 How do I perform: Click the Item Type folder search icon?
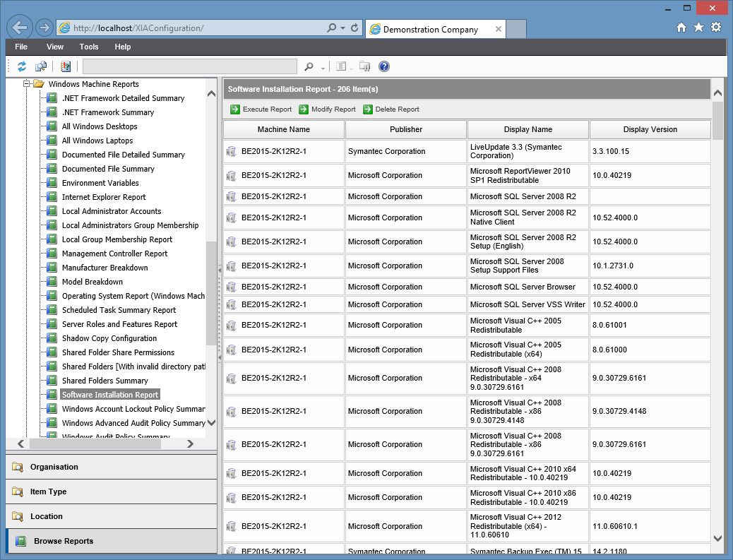pyautogui.click(x=17, y=492)
